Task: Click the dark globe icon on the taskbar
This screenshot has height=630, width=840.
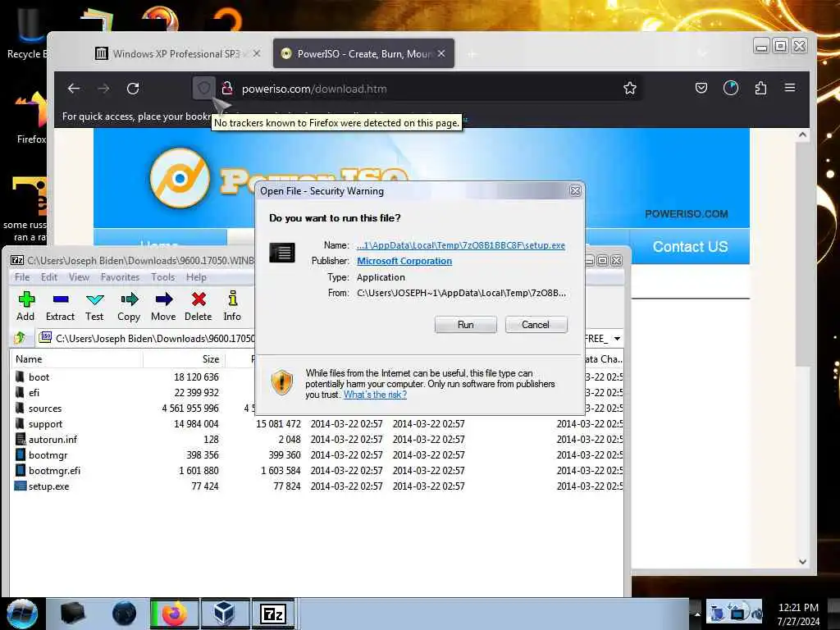Action: [x=125, y=614]
